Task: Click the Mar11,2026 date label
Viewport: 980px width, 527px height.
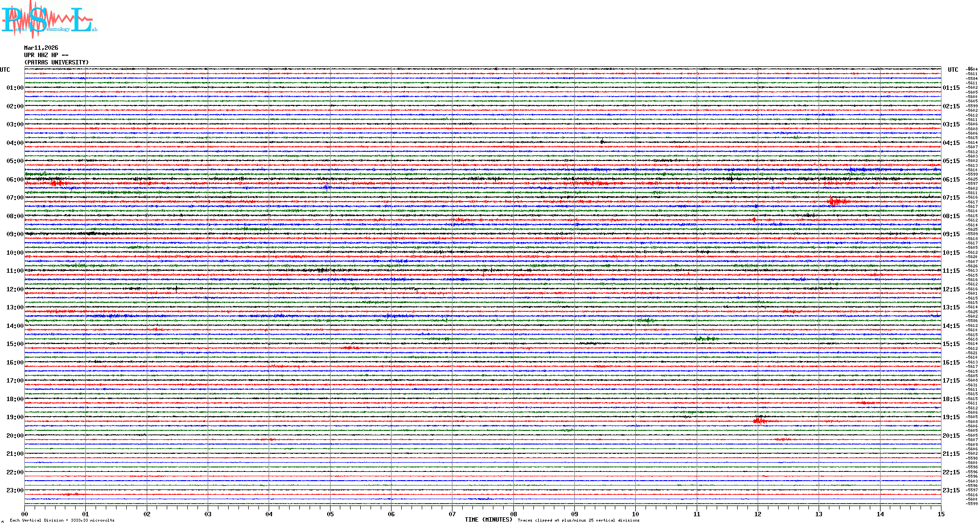Action: pyautogui.click(x=41, y=48)
